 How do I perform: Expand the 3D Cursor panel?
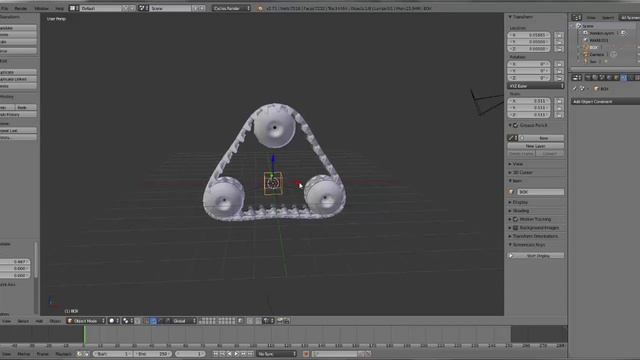pyautogui.click(x=510, y=173)
